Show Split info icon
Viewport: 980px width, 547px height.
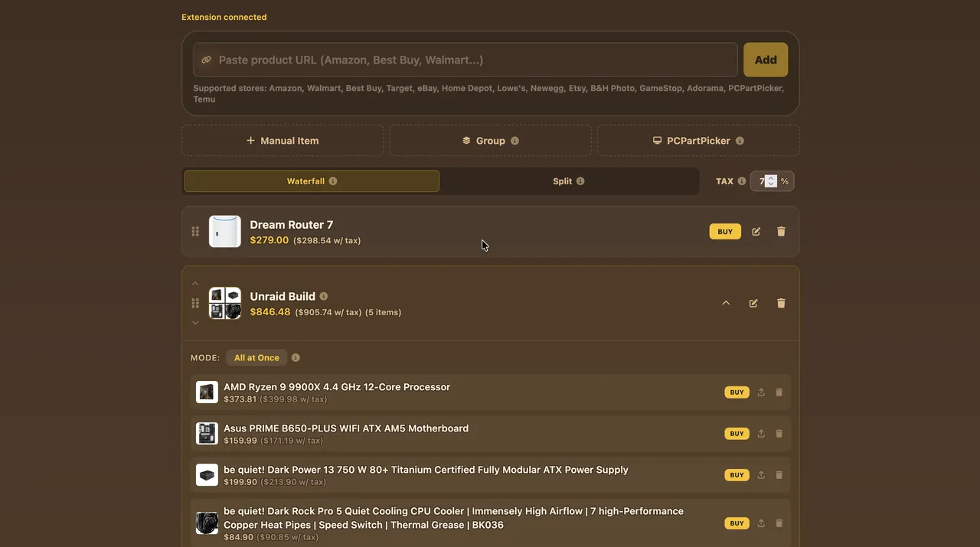pyautogui.click(x=580, y=181)
